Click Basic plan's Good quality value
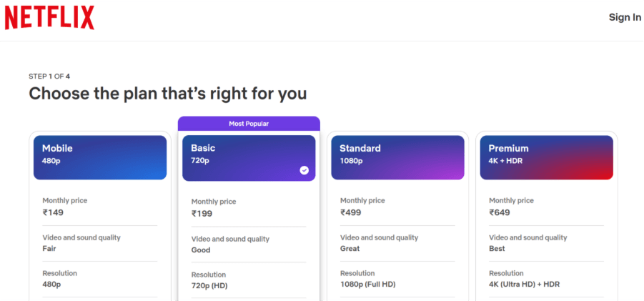The width and height of the screenshot is (644, 301). [x=201, y=250]
